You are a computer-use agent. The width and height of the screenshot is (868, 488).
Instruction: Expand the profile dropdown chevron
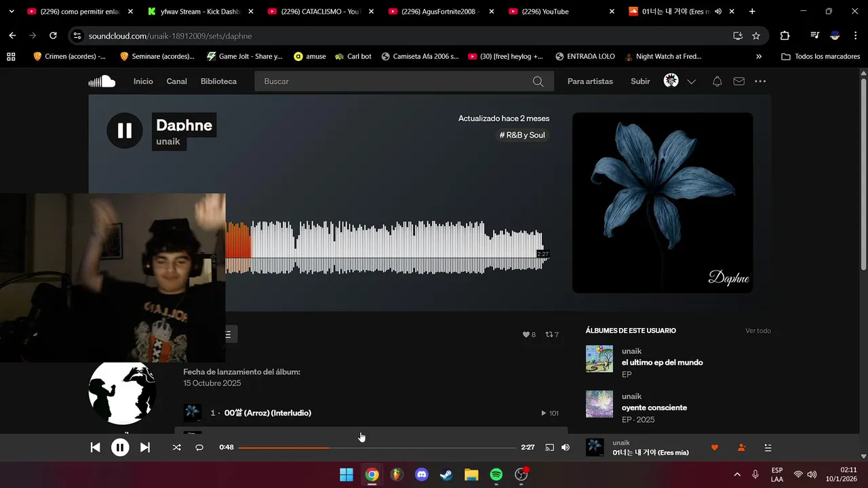(691, 81)
